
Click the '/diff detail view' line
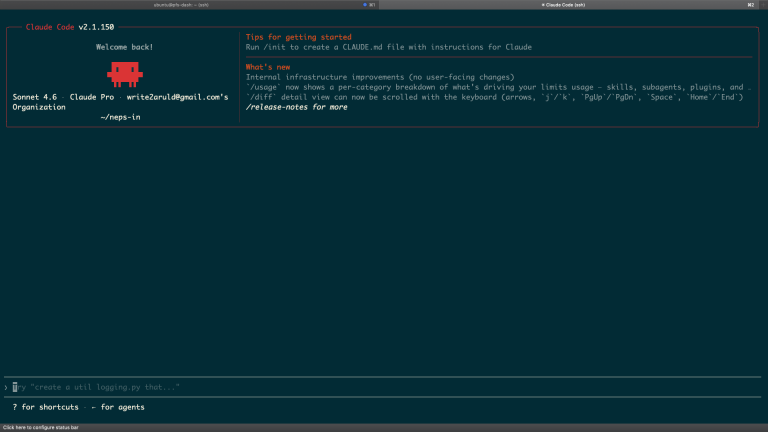494,97
